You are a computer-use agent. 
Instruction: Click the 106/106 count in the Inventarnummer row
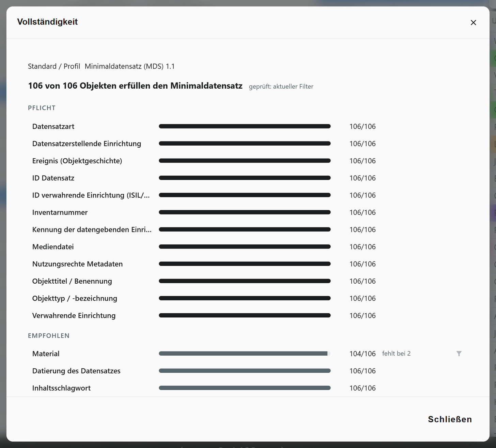point(362,212)
